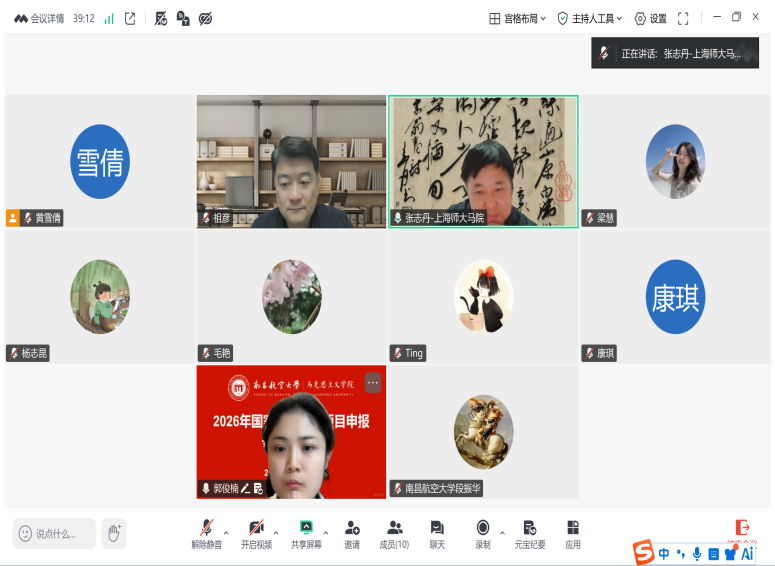Image resolution: width=775 pixels, height=566 pixels.
Task: Select 黄雪倩 participant tile avatar
Action: click(100, 162)
